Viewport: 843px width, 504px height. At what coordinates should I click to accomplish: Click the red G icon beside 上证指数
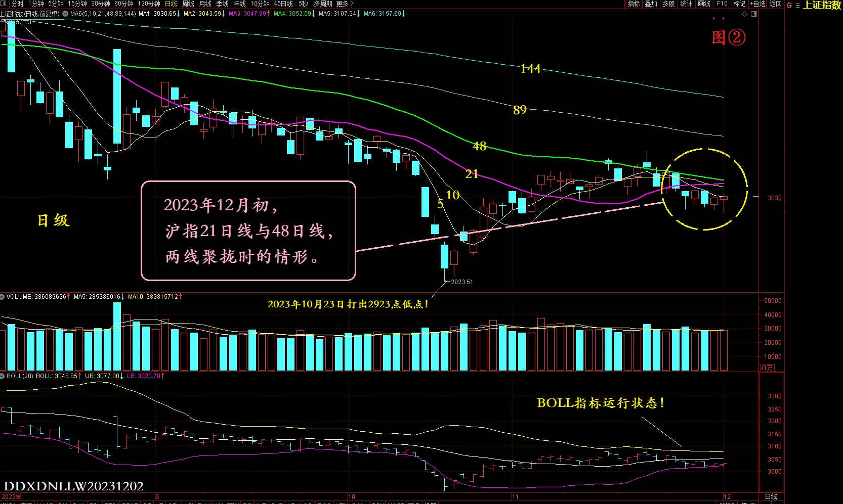789,6
